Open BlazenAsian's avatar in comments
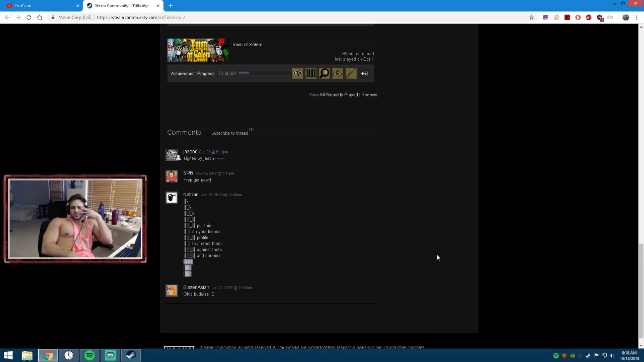The height and width of the screenshot is (362, 644). (x=172, y=291)
